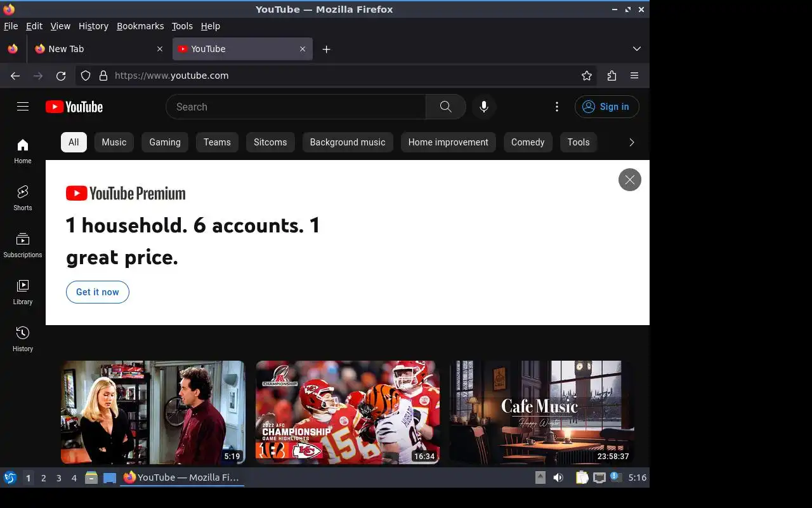Select the Music filter chip
Screen dimensions: 812x508
click(x=114, y=142)
